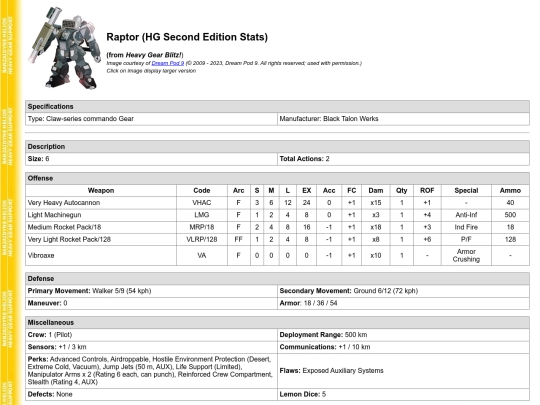This screenshot has width=540, height=405.
Task: Click the x15 damage value
Action: [376, 203]
